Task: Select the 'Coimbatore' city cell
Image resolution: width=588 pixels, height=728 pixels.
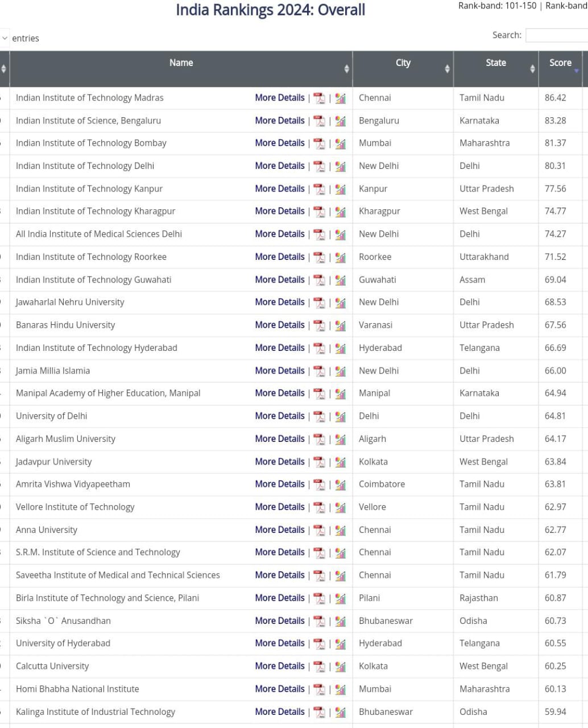Action: click(382, 484)
